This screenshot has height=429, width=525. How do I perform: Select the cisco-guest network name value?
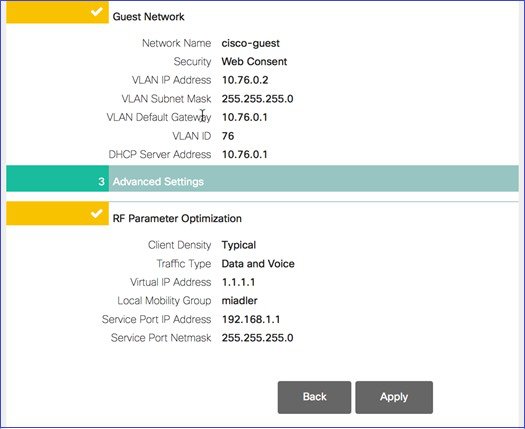click(x=250, y=44)
